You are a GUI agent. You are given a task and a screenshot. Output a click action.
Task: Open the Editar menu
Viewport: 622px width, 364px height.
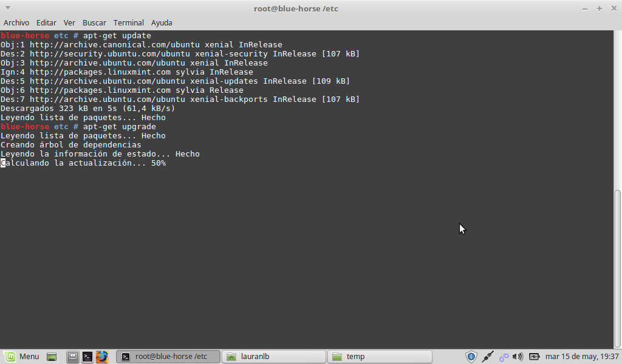(46, 22)
